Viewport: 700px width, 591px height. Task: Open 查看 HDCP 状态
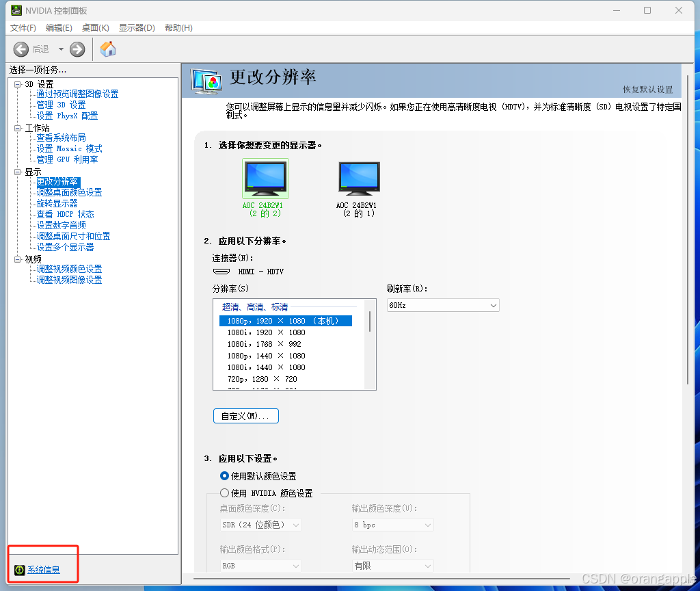click(65, 214)
